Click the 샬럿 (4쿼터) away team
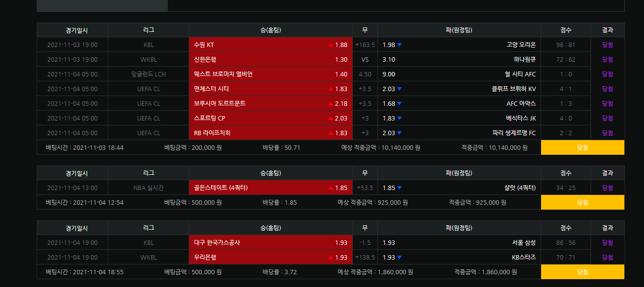Screen dimensions: 644x287 (520, 188)
